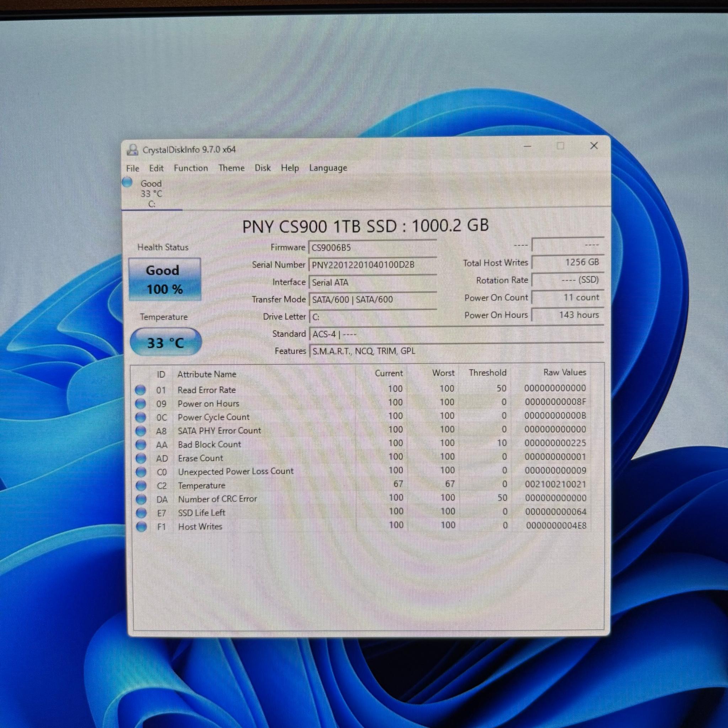The height and width of the screenshot is (728, 728).
Task: Click raw value 0000000004E8
Action: click(556, 525)
